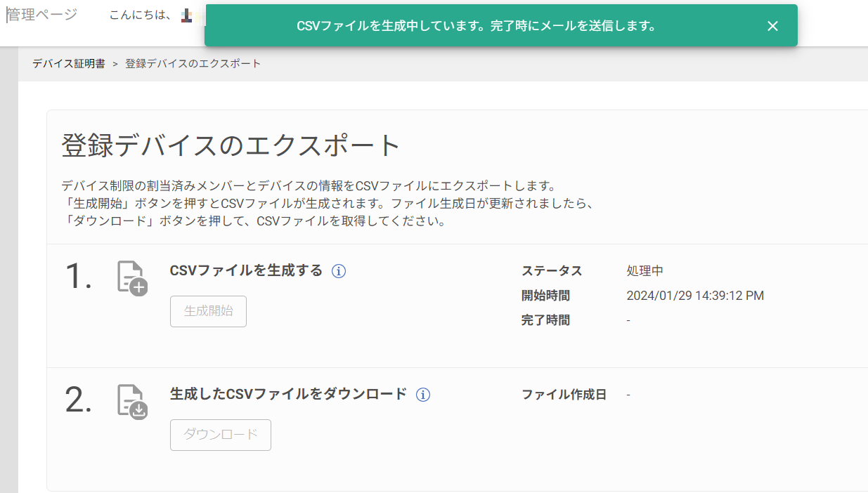Click the info icon beside 生成したCSVファイルをダウンロード
868x493 pixels.
pos(423,395)
